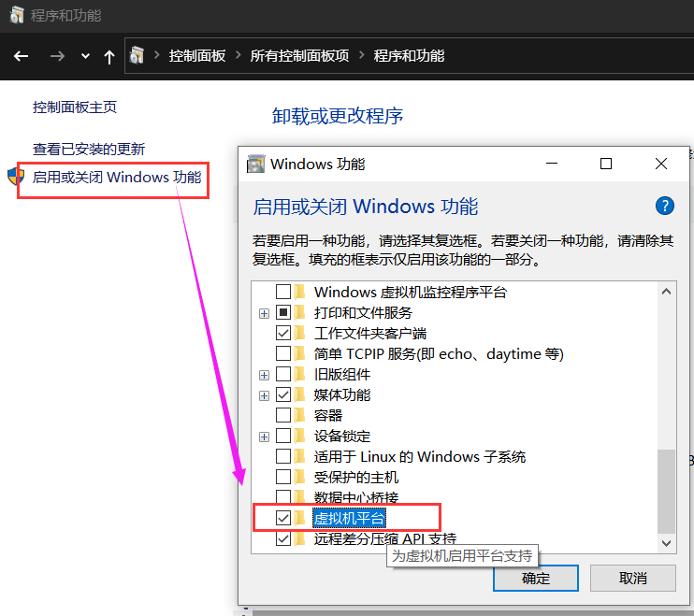The width and height of the screenshot is (694, 616).
Task: Click the shield icon beside 启用或关闭 Windows 功能
Action: pyautogui.click(x=16, y=176)
